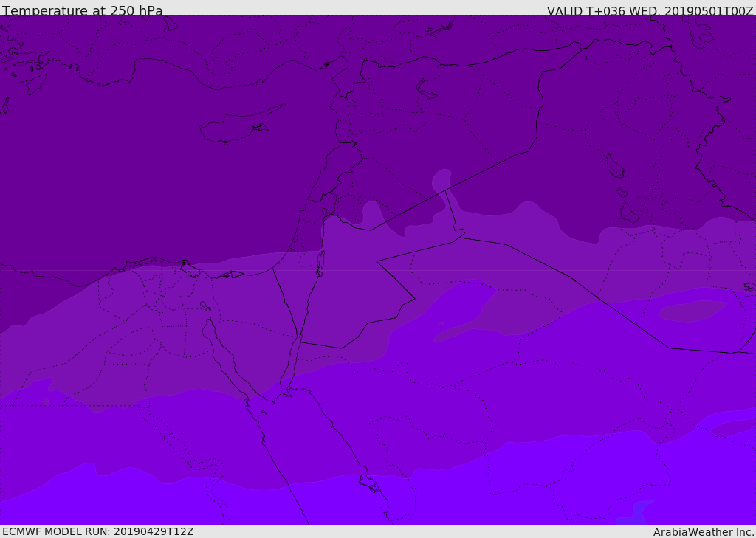Click the 'VALID T+036 WED. 20190501T00Z' label

tap(650, 10)
